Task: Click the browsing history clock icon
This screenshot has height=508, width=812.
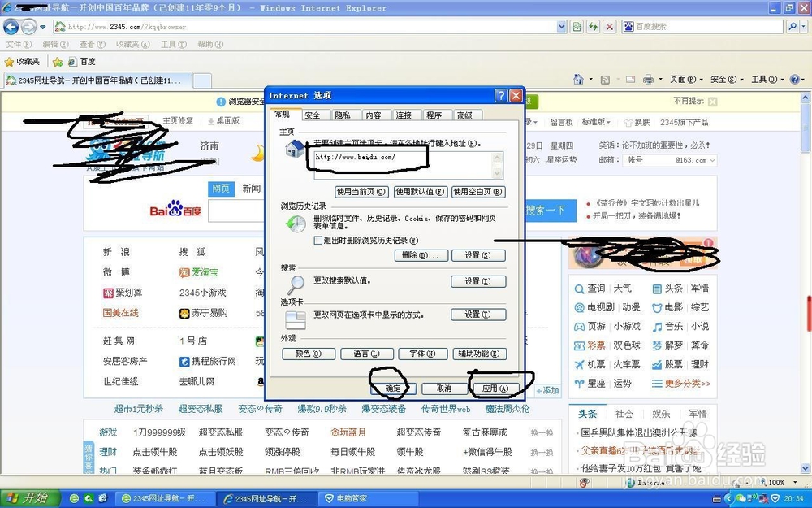Action: click(296, 224)
